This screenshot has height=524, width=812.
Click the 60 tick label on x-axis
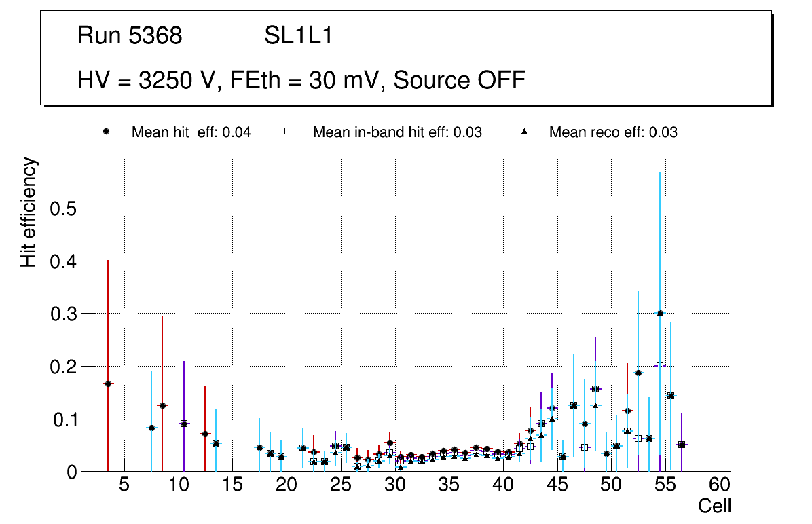720,485
